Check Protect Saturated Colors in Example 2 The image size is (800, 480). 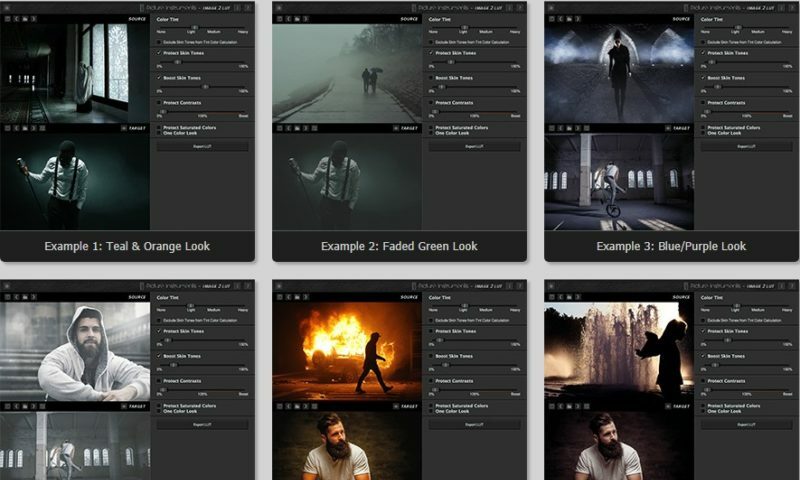pyautogui.click(x=431, y=128)
